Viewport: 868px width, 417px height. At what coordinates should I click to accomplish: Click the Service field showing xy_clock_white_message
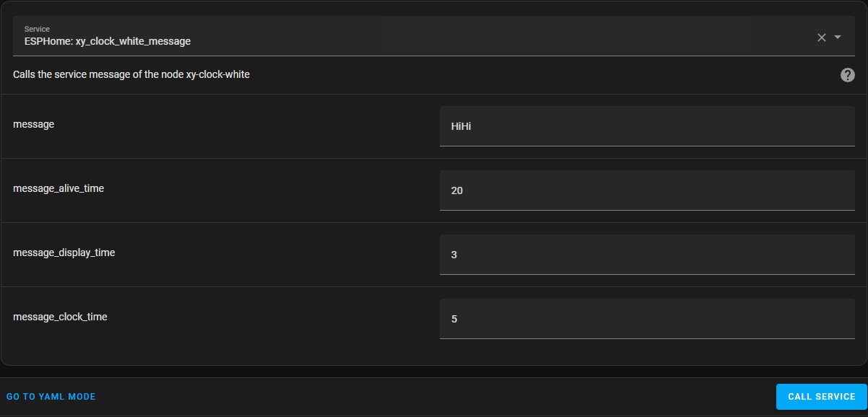[x=434, y=36]
